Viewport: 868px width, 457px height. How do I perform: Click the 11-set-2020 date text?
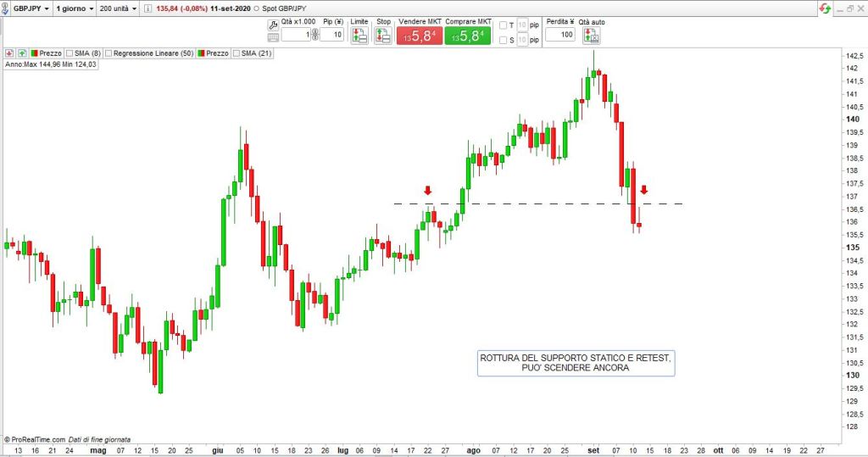[231, 8]
